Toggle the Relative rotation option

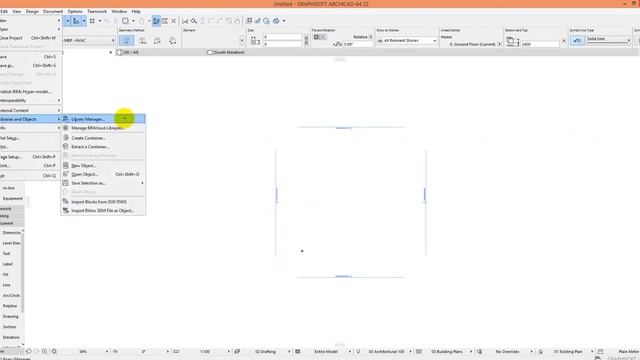point(362,37)
